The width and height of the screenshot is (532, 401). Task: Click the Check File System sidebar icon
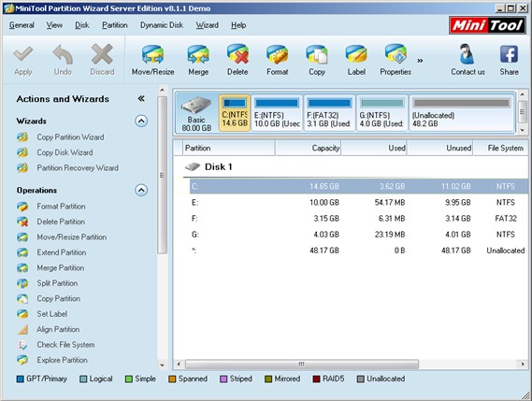pos(22,345)
